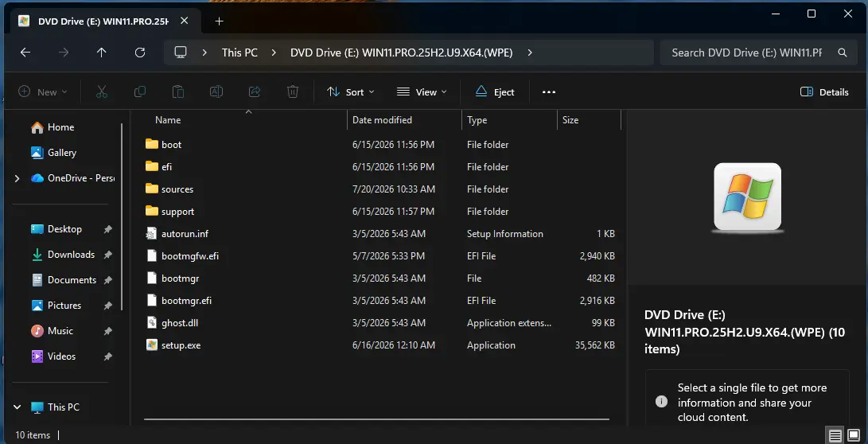This screenshot has height=444, width=868.
Task: Expand chevron before This PC breadcrumb
Action: click(x=204, y=53)
